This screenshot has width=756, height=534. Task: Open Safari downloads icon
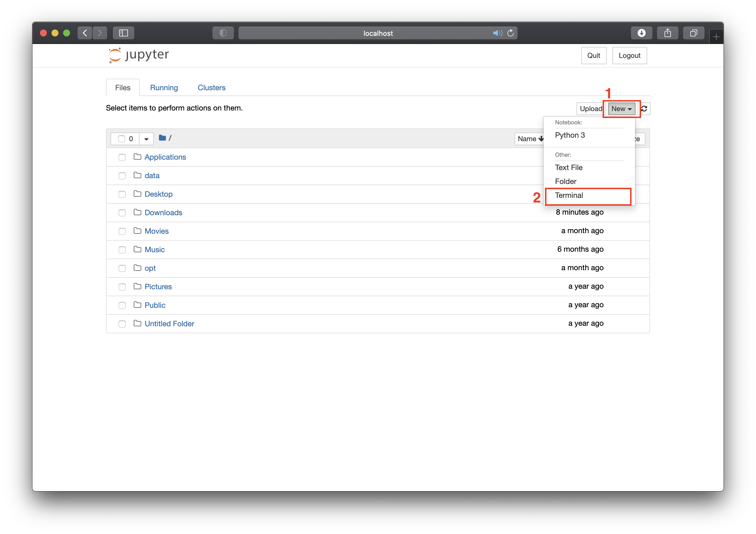coord(641,33)
